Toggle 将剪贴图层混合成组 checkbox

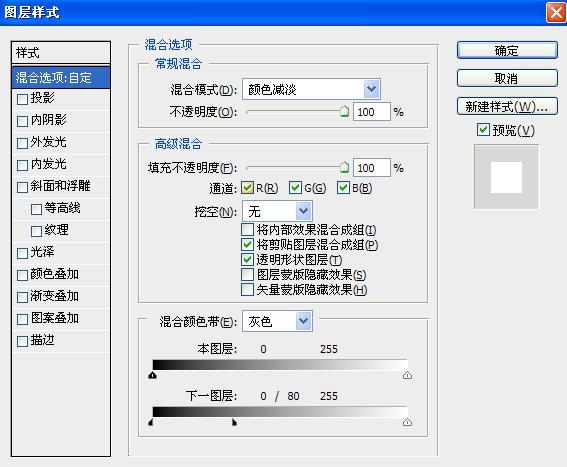(247, 245)
